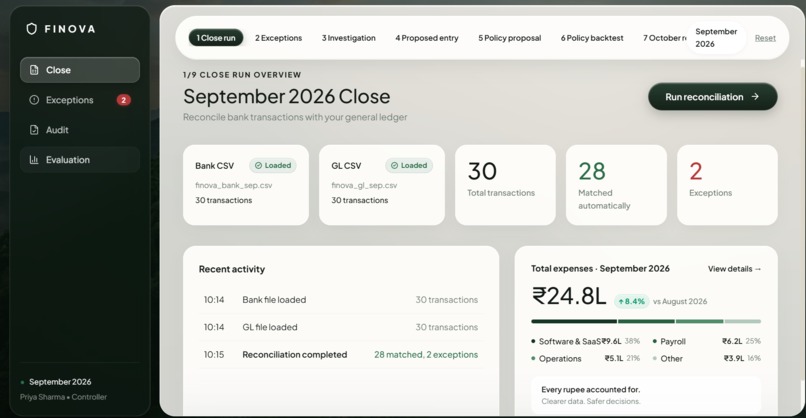The width and height of the screenshot is (806, 418).
Task: Click the finova_bank_sep.csv filename
Action: [x=234, y=185]
